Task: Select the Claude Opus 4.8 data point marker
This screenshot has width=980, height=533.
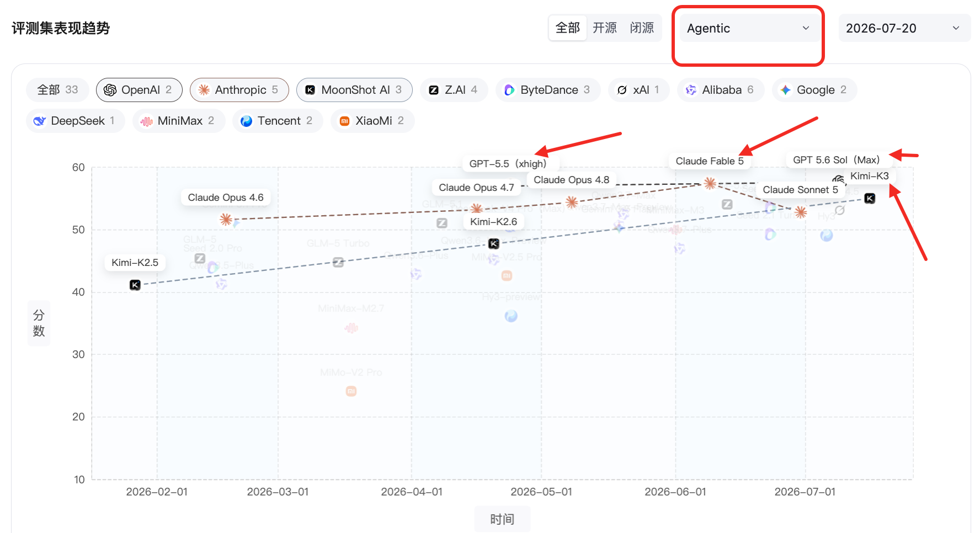Action: (572, 202)
